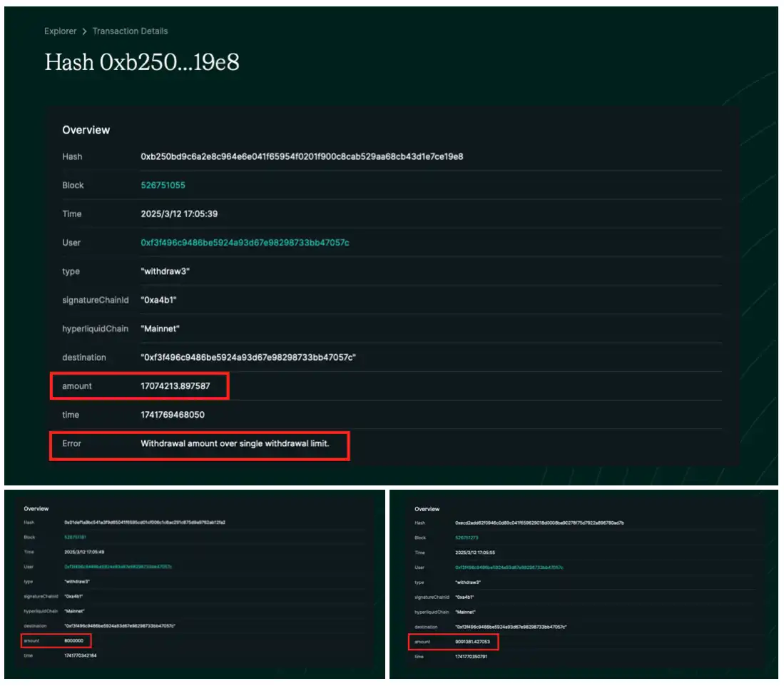Click the Transaction Details breadcrumb
Viewport: 784px width, 686px height.
pyautogui.click(x=130, y=31)
